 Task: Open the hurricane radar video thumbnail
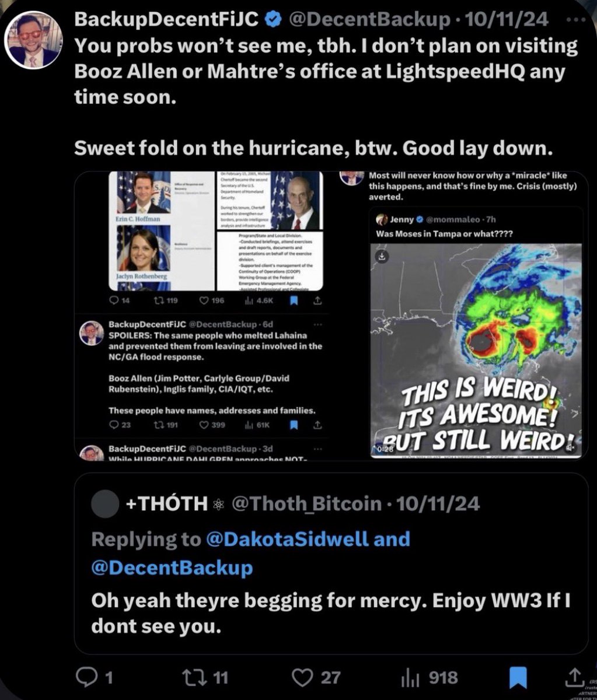point(476,350)
